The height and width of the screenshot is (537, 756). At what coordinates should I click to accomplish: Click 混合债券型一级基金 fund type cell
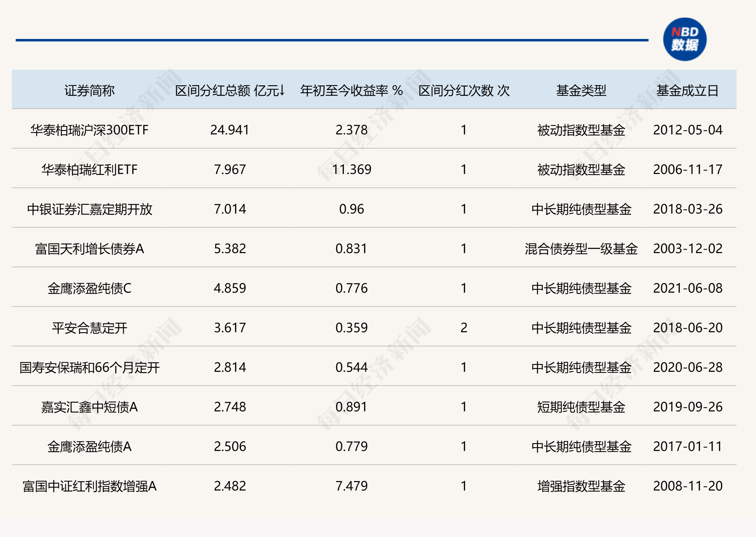(581, 249)
